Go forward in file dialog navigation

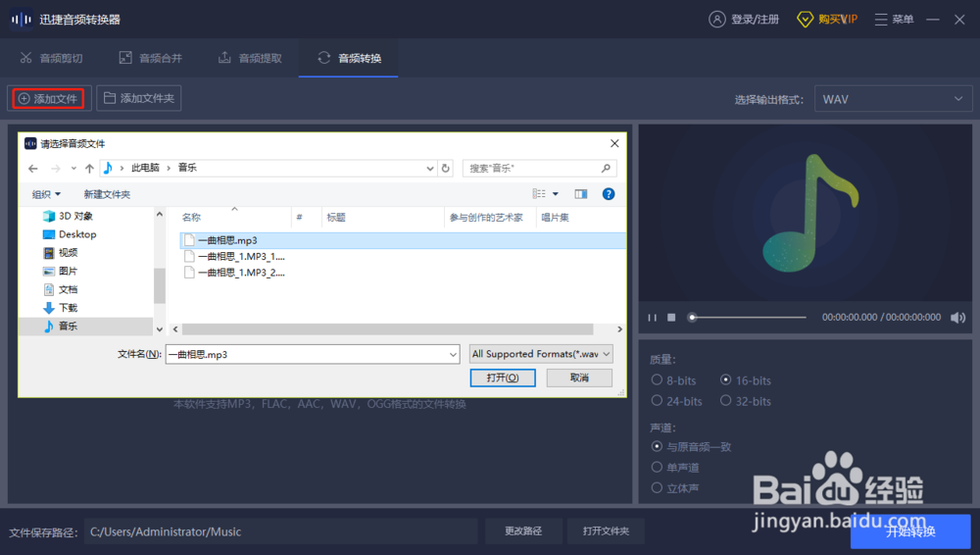point(56,169)
